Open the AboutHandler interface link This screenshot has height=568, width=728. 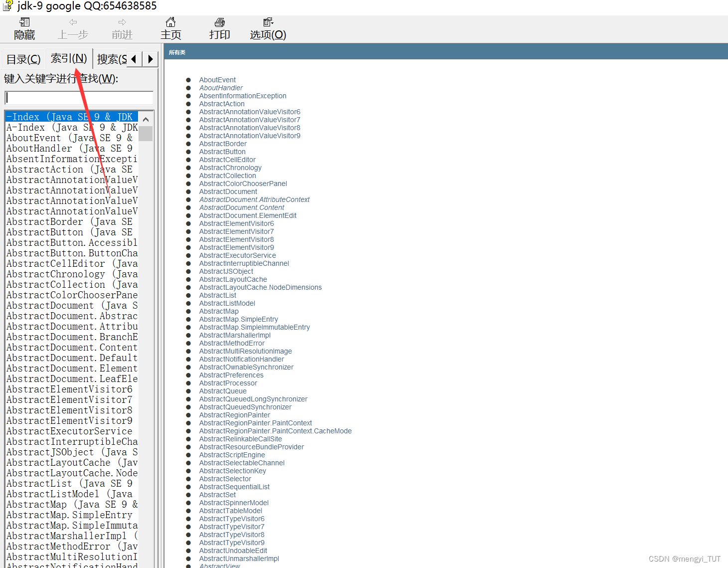coord(221,88)
